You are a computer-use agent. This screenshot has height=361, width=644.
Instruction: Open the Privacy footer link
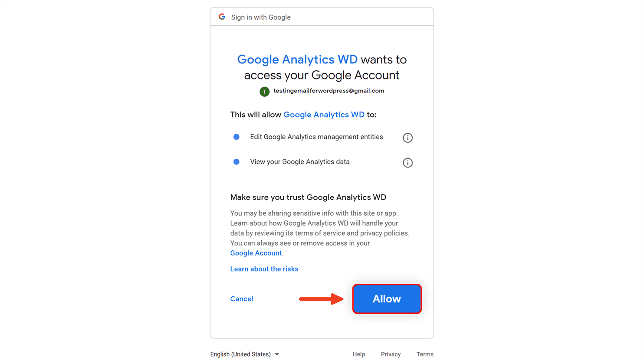[x=391, y=354]
